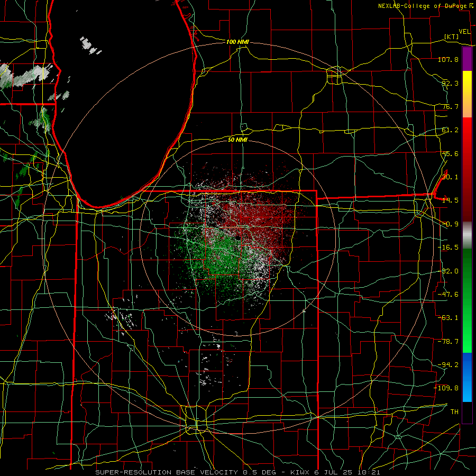
Task: Select the -63.1 velocity scale value
Action: click(448, 318)
